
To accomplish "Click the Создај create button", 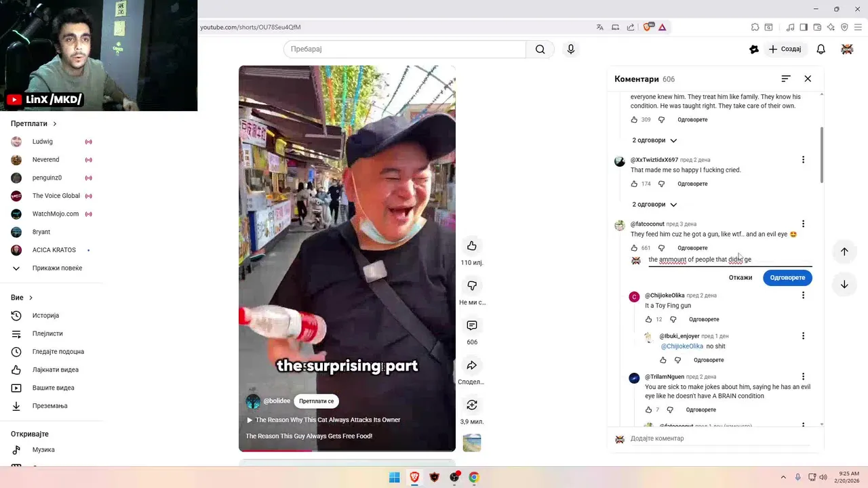I will (785, 49).
